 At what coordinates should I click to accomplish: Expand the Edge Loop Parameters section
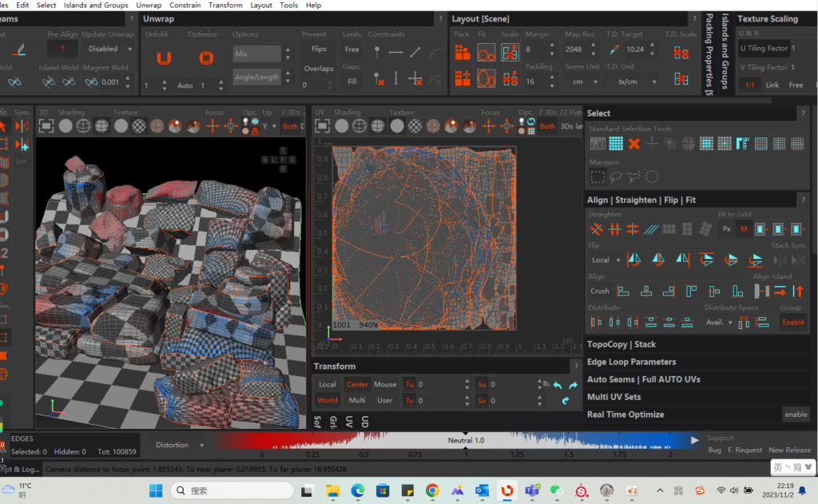(631, 362)
